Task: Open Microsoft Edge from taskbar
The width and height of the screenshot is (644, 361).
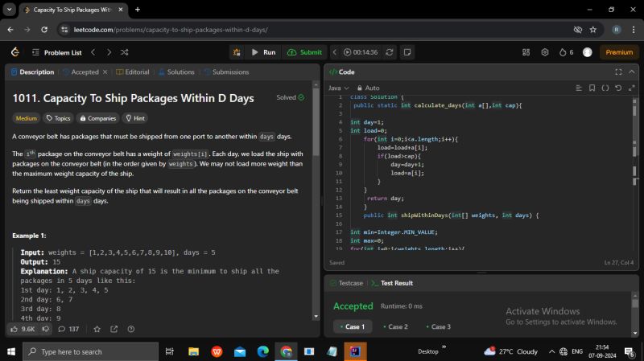Action: click(263, 351)
